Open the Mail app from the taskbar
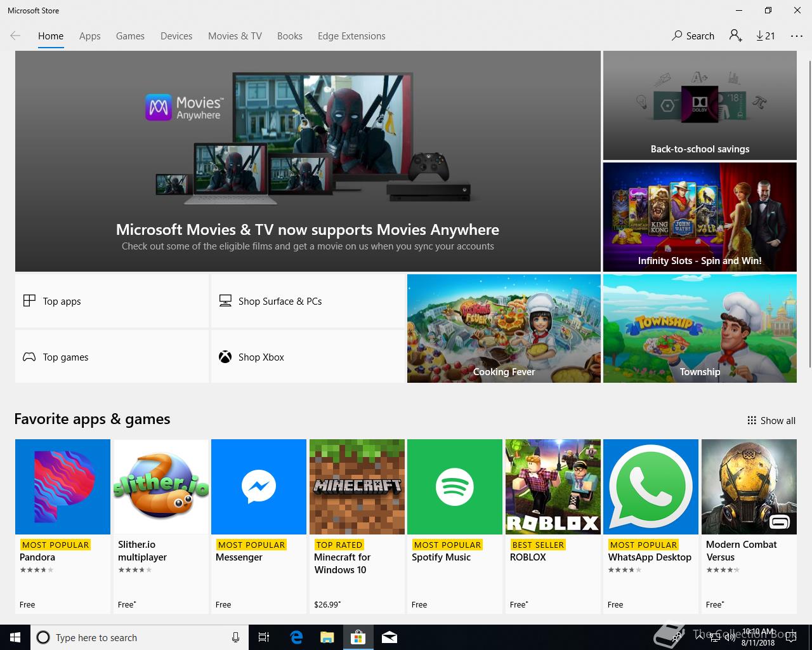This screenshot has height=650, width=812. 390,637
